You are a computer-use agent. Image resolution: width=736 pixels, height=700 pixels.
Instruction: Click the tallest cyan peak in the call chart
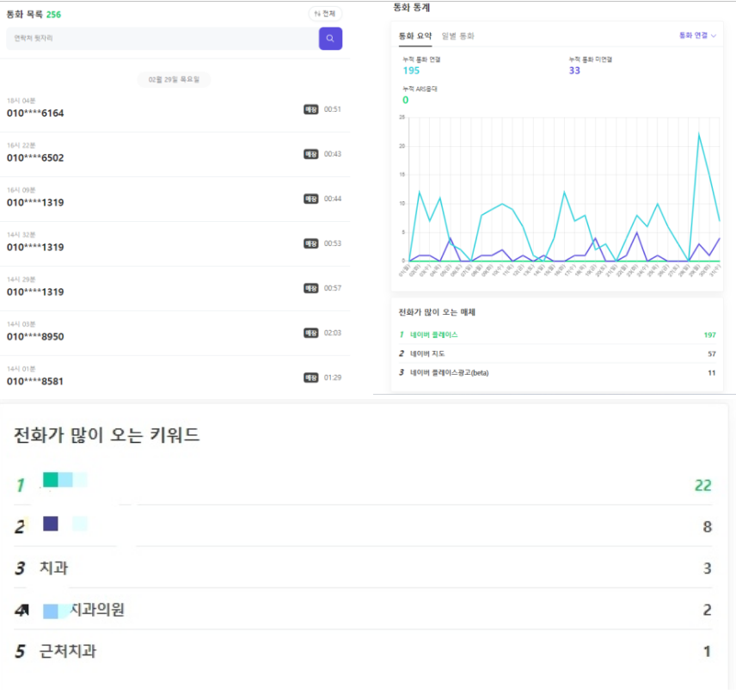699,134
